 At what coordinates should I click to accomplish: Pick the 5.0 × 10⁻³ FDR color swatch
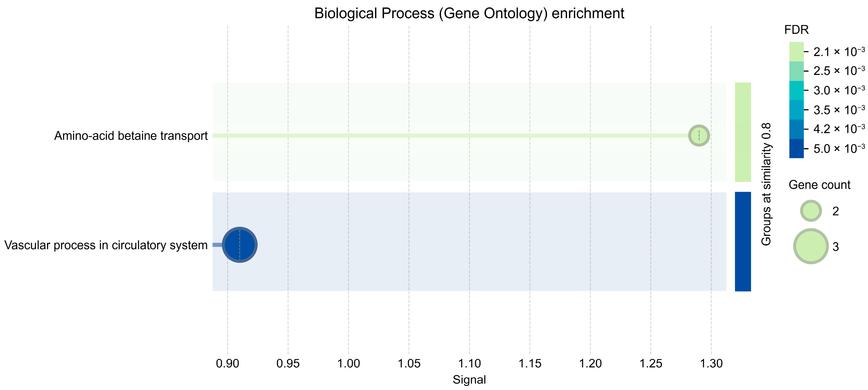coord(796,149)
